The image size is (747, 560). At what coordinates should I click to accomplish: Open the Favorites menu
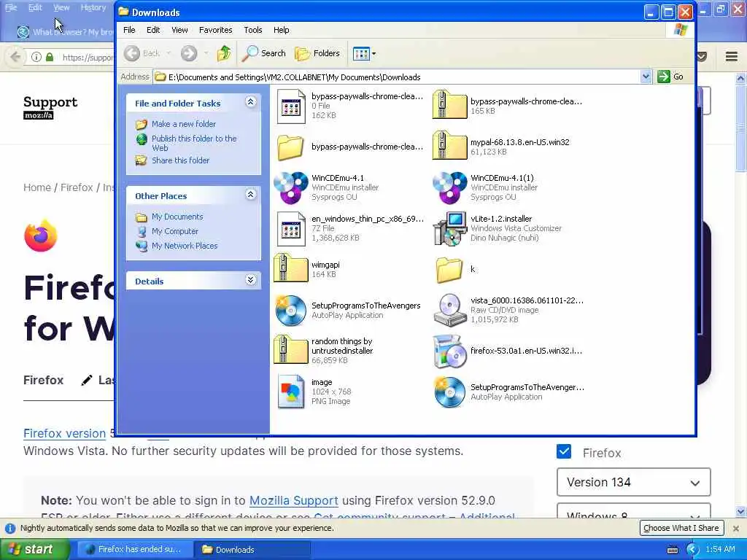[x=216, y=30]
